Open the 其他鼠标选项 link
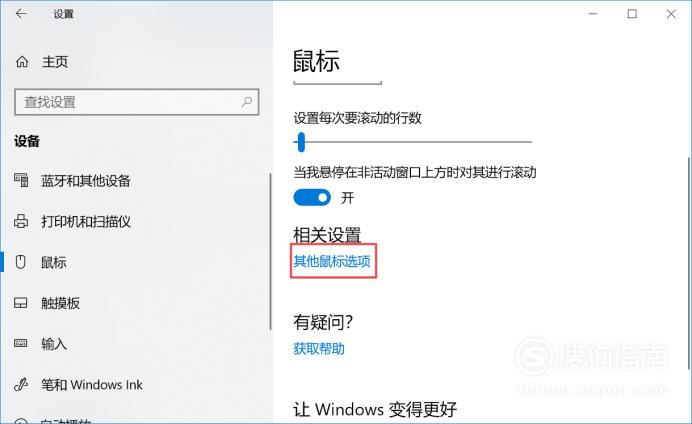The height and width of the screenshot is (424, 692). coord(332,261)
